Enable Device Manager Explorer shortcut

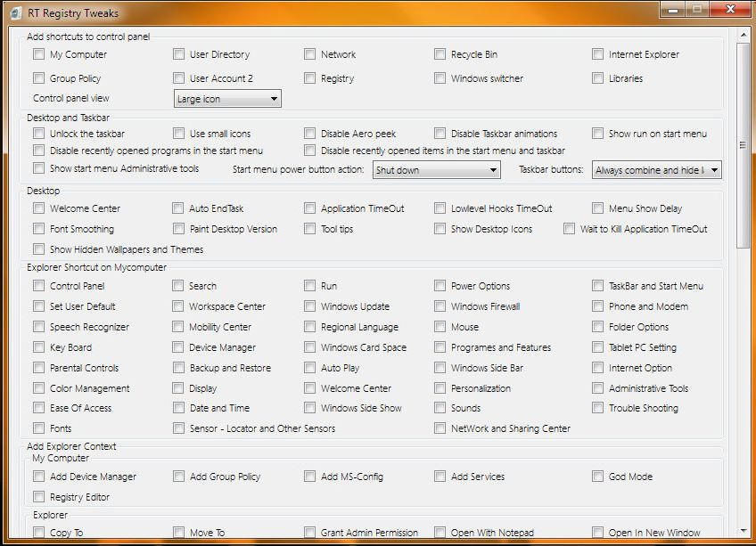[178, 347]
